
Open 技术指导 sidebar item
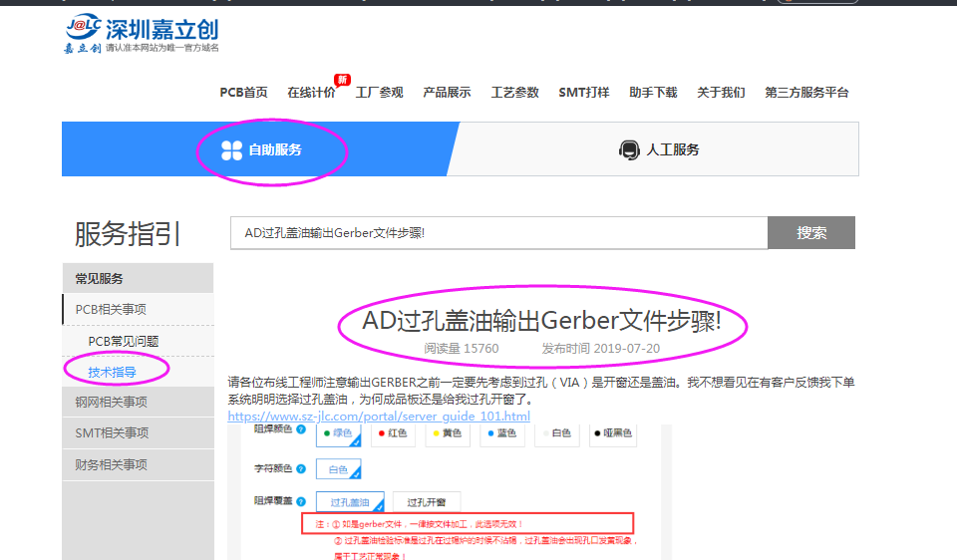113,372
